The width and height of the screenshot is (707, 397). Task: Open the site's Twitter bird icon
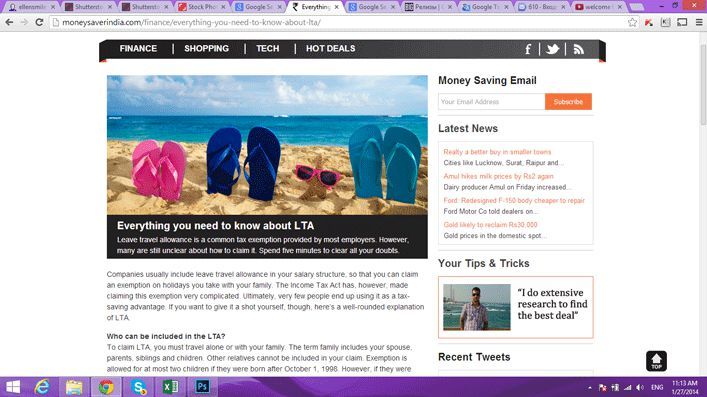[552, 49]
